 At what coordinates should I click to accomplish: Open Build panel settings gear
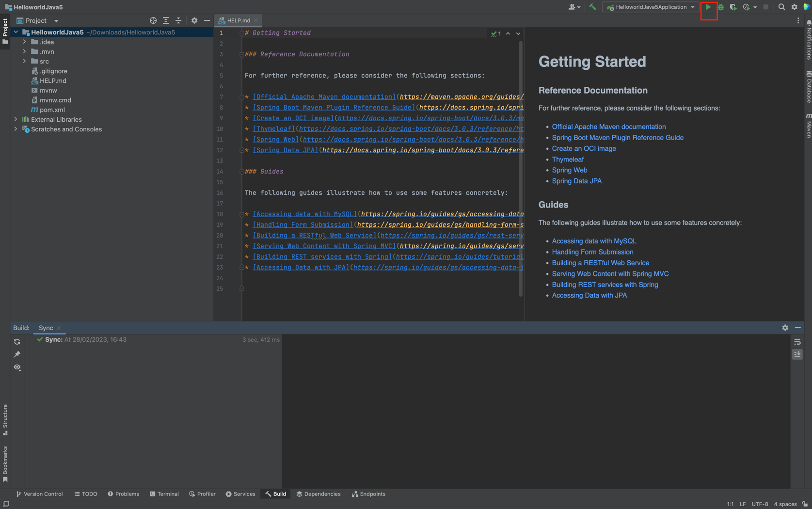(785, 328)
